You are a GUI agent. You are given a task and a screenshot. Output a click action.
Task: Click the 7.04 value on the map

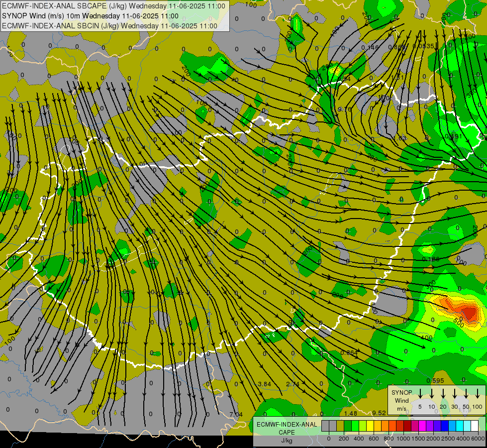tap(236, 414)
